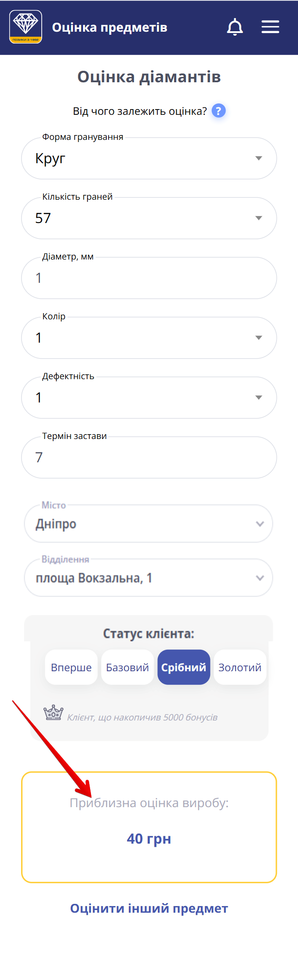Open the help tooltip next to 'Від чого залежить оцінка?'
The image size is (298, 980).
[218, 111]
